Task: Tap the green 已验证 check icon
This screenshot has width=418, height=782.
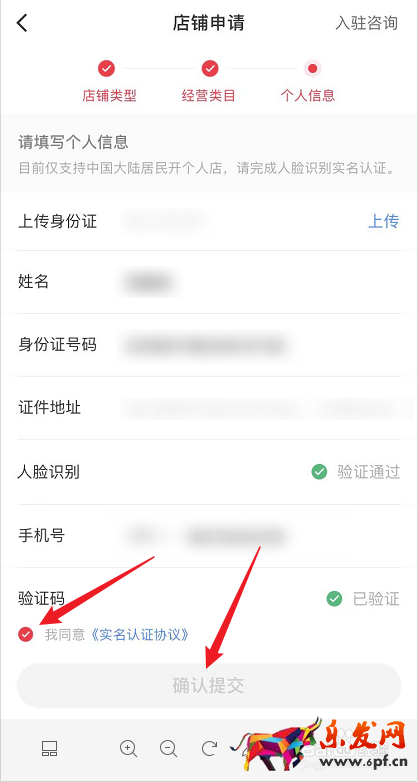Action: click(x=334, y=598)
